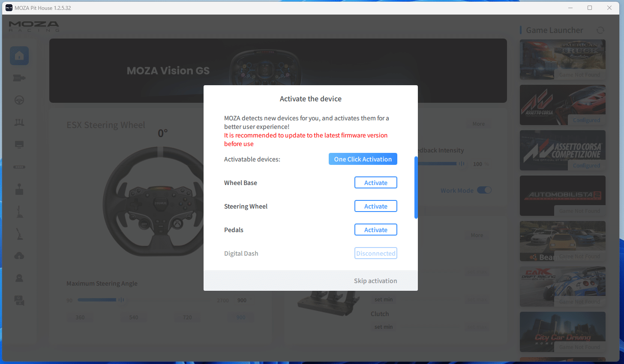
Task: Click Skip activation link
Action: [375, 281]
